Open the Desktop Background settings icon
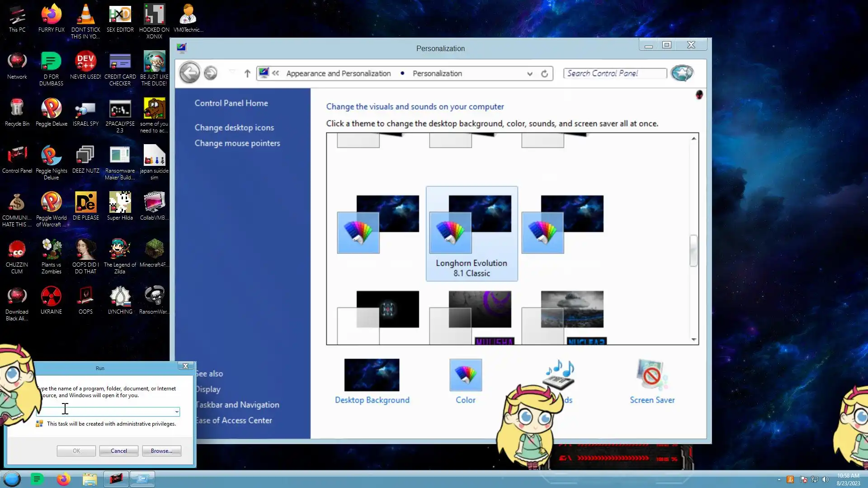The width and height of the screenshot is (868, 488). [x=372, y=375]
